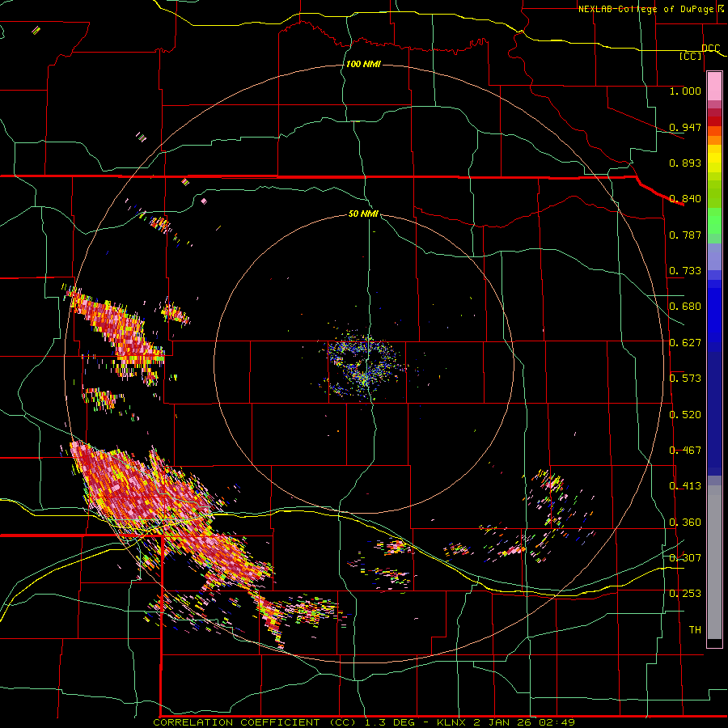Select the 0.947 legend value
Image resolution: width=728 pixels, height=728 pixels.
(x=685, y=127)
